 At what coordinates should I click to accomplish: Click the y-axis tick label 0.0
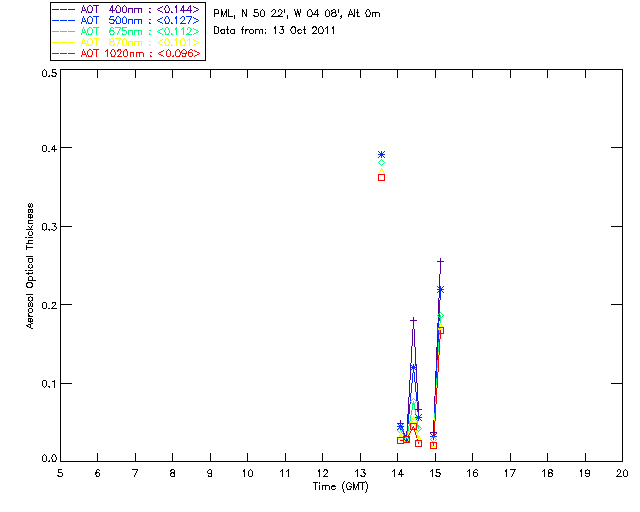click(49, 459)
